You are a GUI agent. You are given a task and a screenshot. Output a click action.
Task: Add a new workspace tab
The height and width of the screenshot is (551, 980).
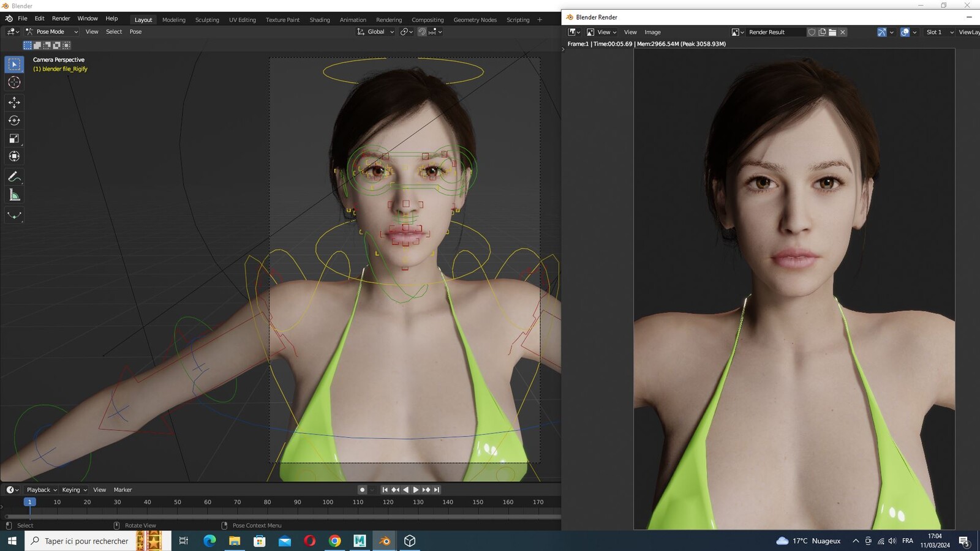[540, 20]
